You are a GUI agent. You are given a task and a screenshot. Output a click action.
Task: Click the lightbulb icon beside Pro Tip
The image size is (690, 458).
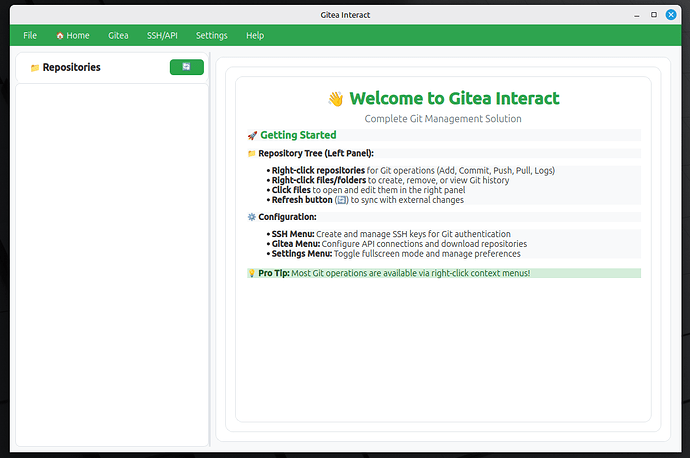tap(252, 273)
